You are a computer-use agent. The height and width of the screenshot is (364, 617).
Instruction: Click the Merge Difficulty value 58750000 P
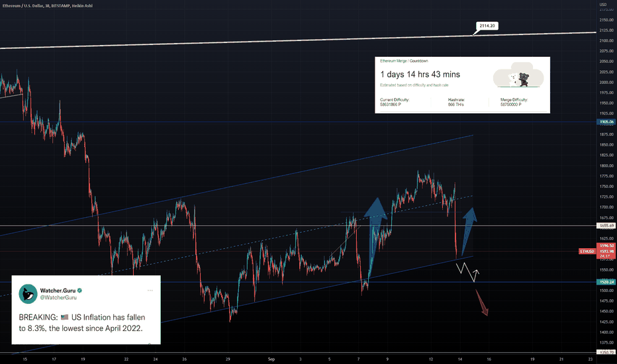point(511,105)
